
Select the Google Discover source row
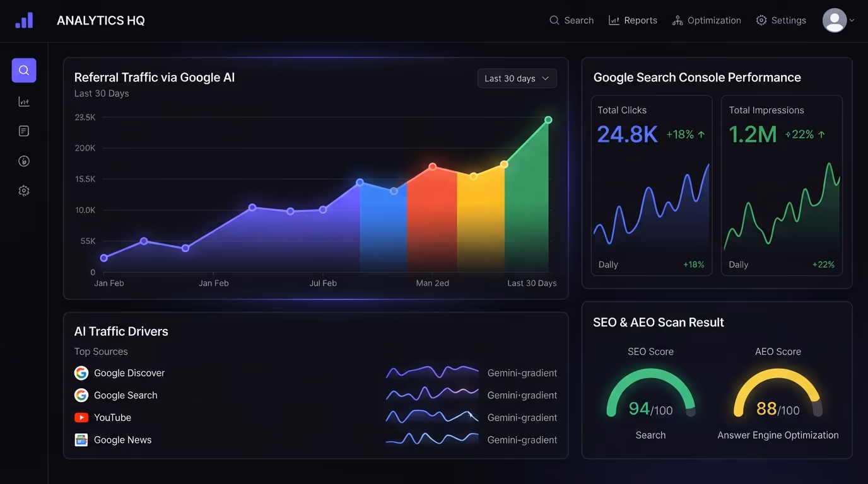pos(315,373)
